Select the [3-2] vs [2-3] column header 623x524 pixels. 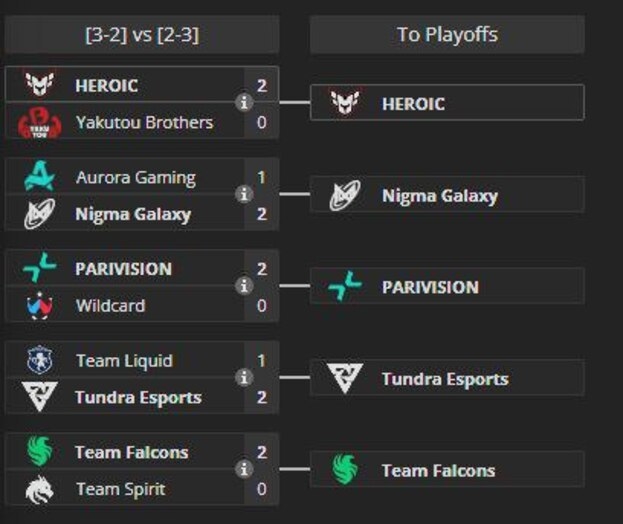click(x=141, y=35)
